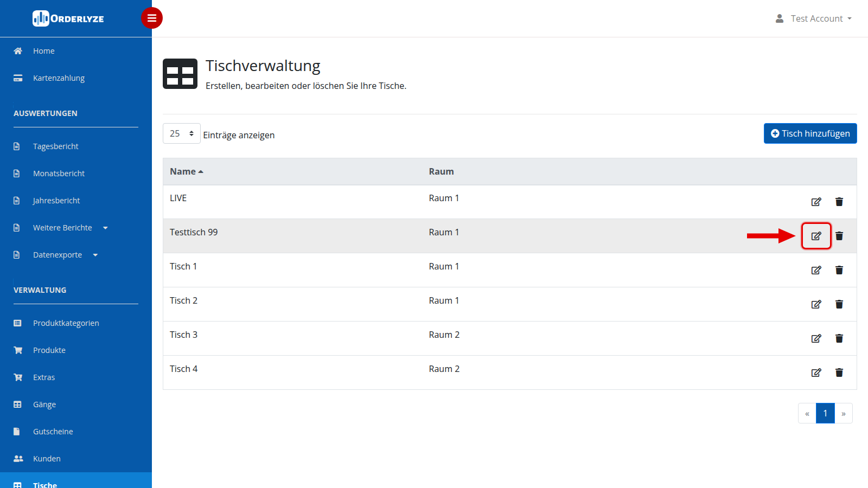Open the Test Account user dropdown
Viewport: 868px width, 488px height.
pos(814,18)
